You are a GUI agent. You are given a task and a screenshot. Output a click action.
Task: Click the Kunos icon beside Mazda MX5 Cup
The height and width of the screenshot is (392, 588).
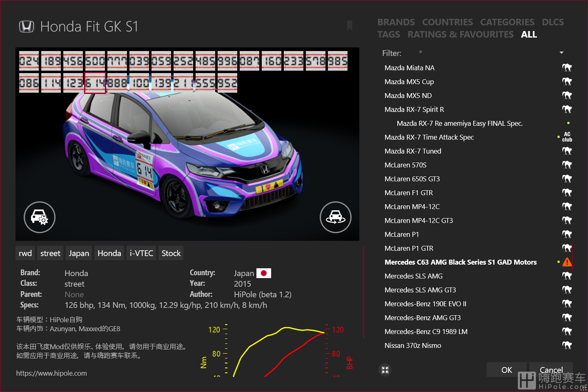pos(567,82)
